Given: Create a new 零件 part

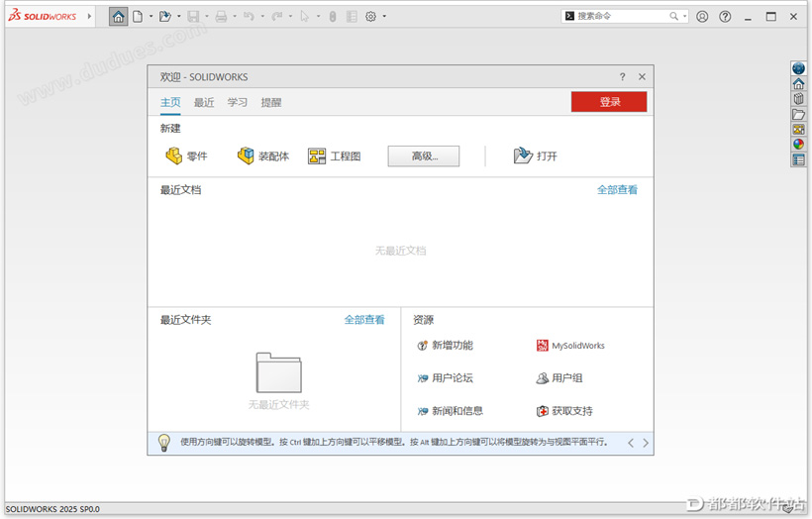Looking at the screenshot, I should pyautogui.click(x=187, y=156).
